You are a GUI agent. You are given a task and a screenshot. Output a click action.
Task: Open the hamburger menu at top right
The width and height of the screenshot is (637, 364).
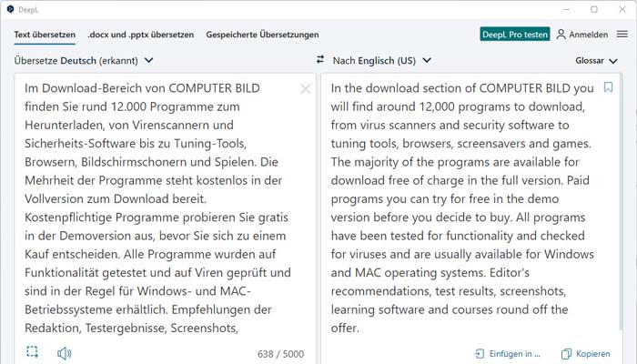click(x=622, y=35)
